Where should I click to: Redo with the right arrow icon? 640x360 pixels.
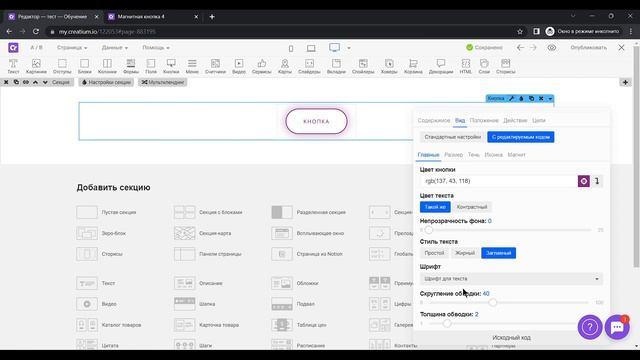tap(533, 48)
